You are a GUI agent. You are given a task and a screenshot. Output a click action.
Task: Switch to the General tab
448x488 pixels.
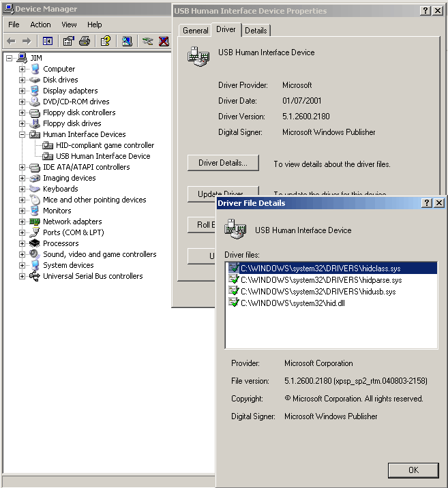(195, 31)
